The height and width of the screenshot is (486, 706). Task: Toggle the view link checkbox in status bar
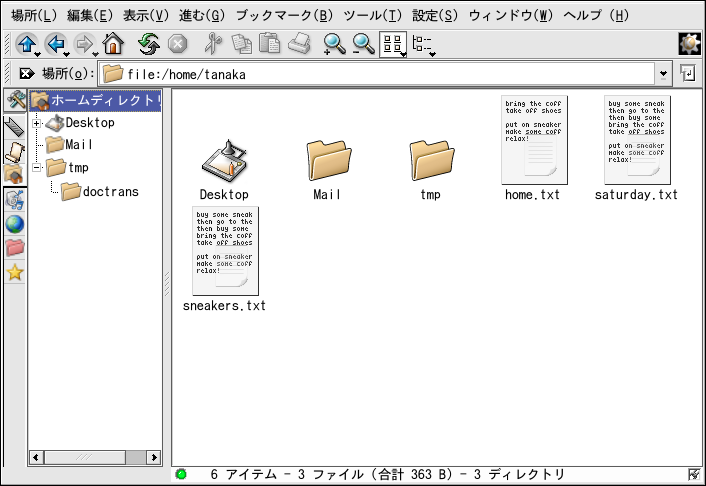pyautogui.click(x=694, y=474)
